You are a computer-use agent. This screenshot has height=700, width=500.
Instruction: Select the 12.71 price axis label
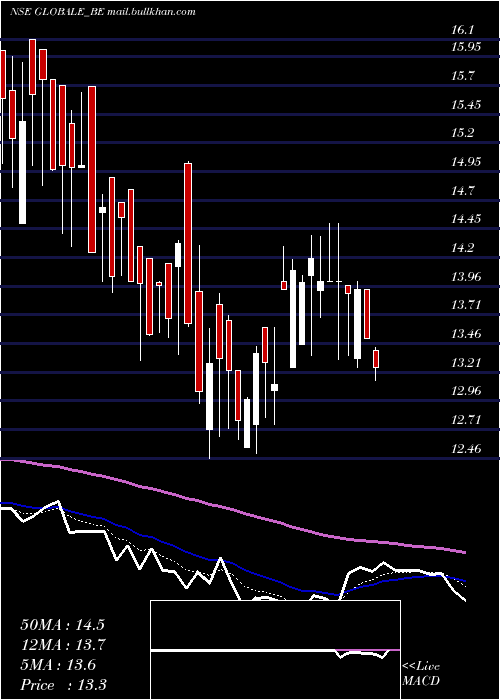click(466, 420)
